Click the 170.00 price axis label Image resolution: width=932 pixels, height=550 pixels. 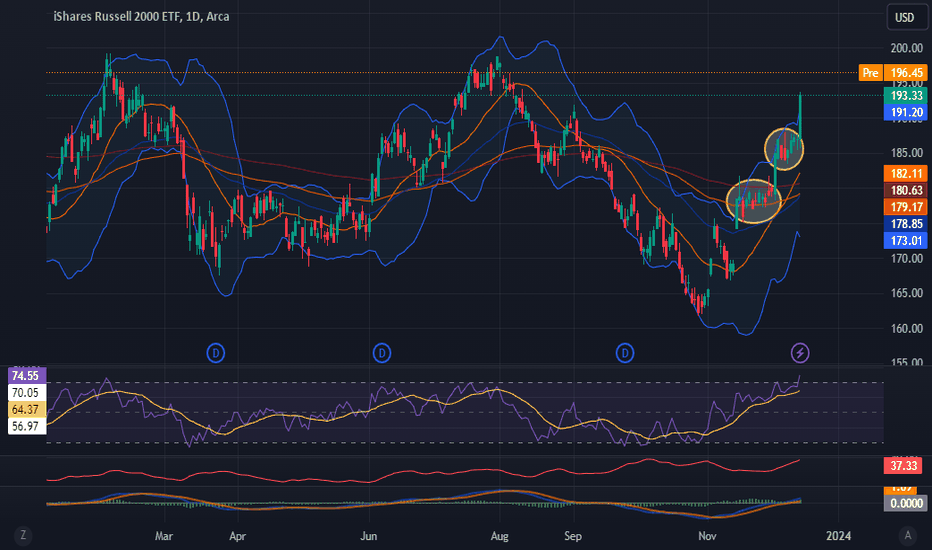pyautogui.click(x=906, y=259)
